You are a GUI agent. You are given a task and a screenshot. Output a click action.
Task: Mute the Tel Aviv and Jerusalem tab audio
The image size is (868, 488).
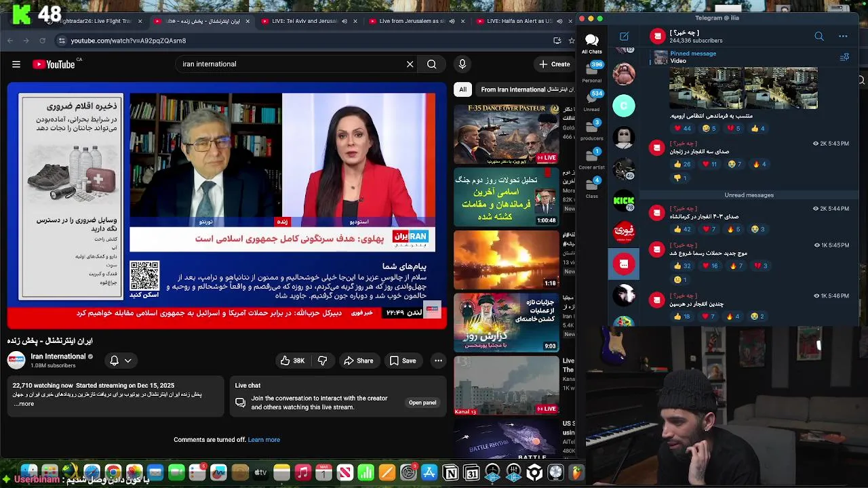pyautogui.click(x=344, y=21)
